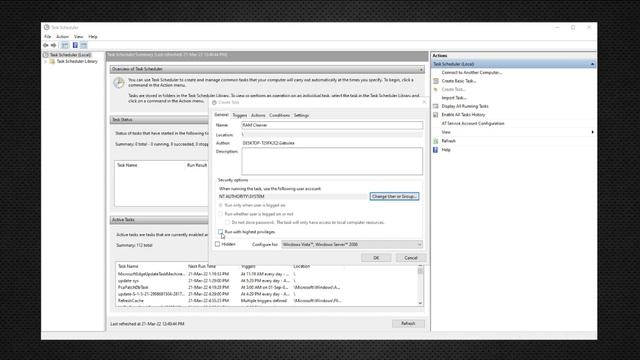Click the Display All Running Tasks icon
This screenshot has height=360, width=640.
pos(436,106)
